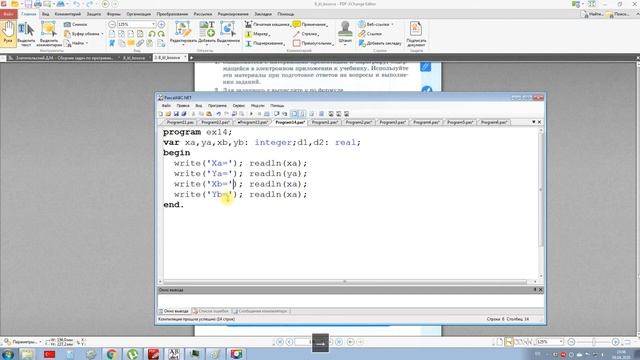This screenshot has width=640, height=360.
Task: Switch to the Program12.pas tab
Action: point(215,122)
